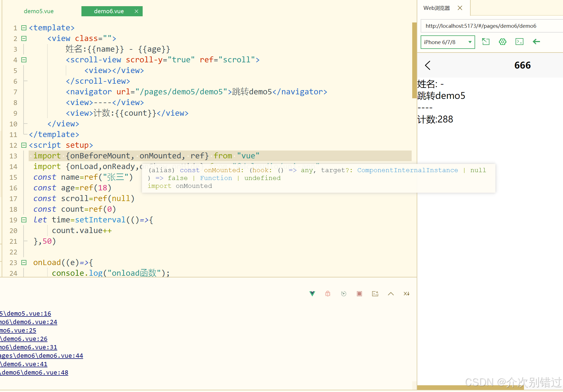Screen dimensions: 563x392
Task: Click the clear console X-arrow icon
Action: pyautogui.click(x=406, y=294)
